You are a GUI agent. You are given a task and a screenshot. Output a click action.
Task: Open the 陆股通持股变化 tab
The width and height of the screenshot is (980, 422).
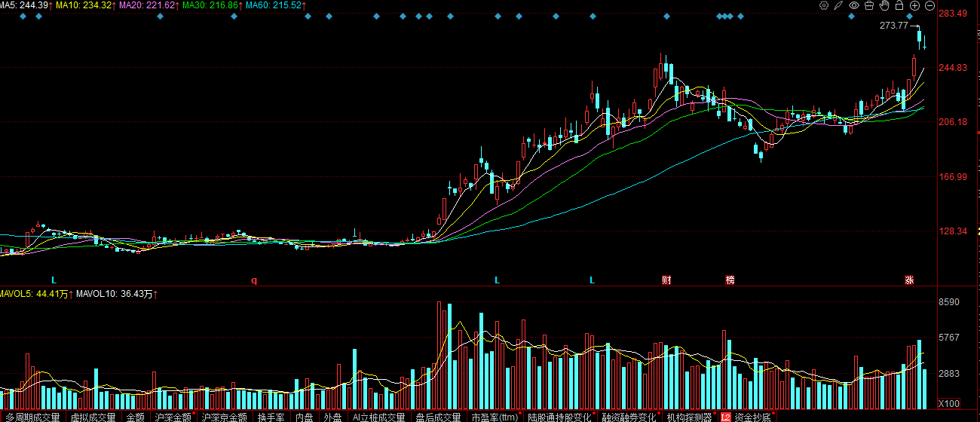pyautogui.click(x=559, y=417)
